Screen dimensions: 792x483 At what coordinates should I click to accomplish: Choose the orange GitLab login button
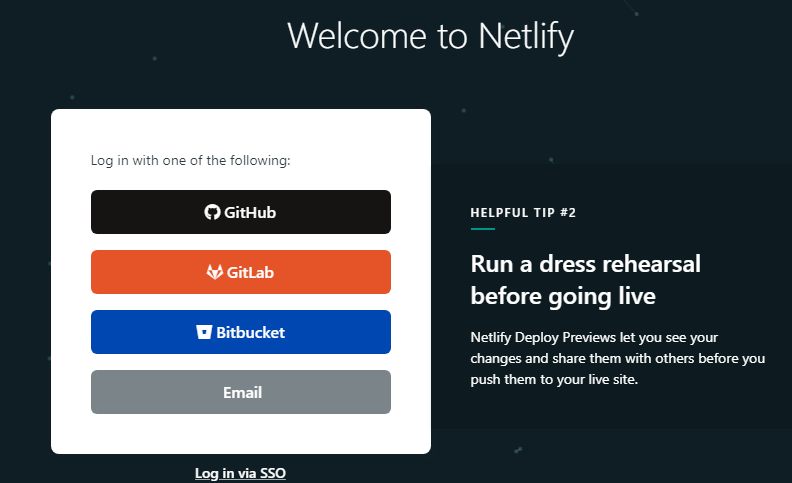point(241,272)
